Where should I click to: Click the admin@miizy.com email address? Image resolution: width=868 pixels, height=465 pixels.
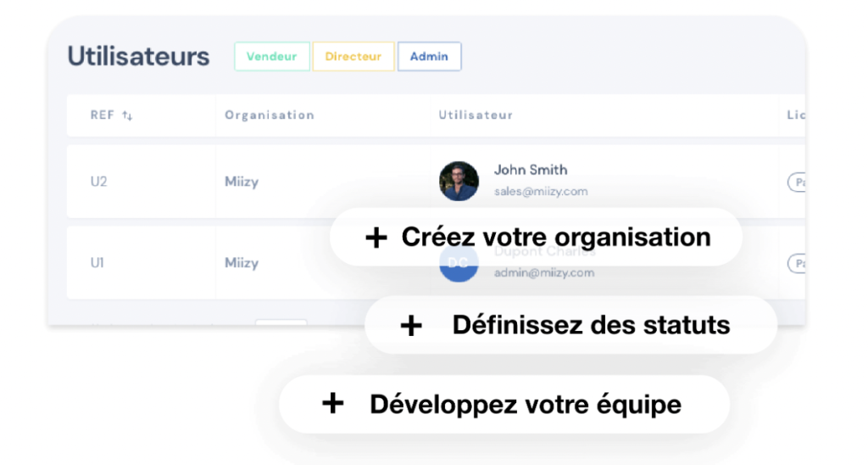(543, 273)
